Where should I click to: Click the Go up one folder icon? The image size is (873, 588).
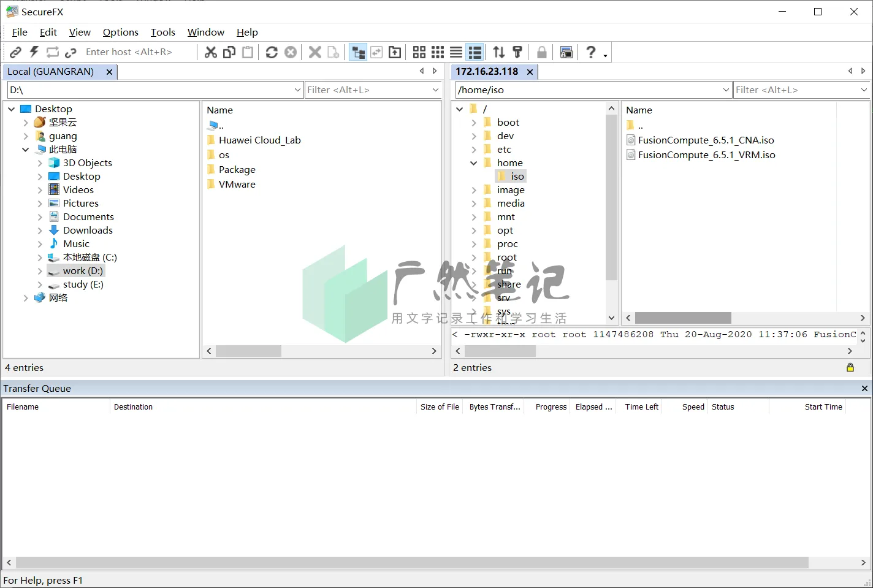click(395, 52)
